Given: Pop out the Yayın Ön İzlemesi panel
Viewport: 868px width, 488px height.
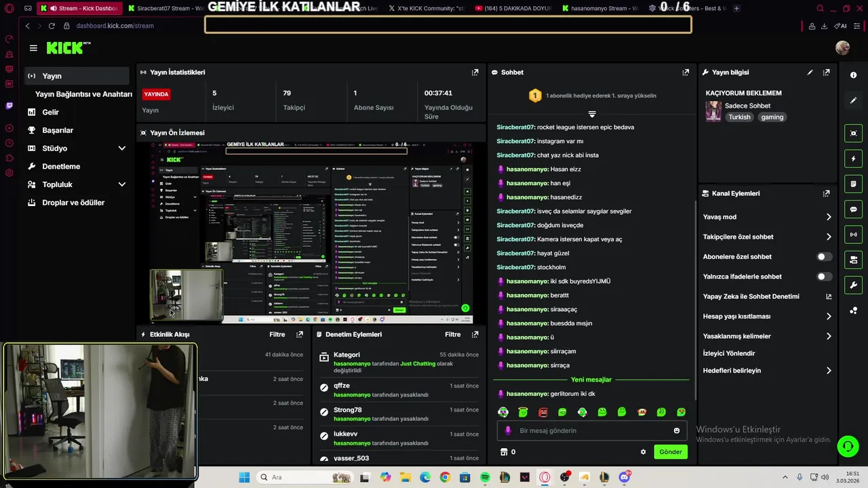Looking at the screenshot, I should click(x=475, y=133).
